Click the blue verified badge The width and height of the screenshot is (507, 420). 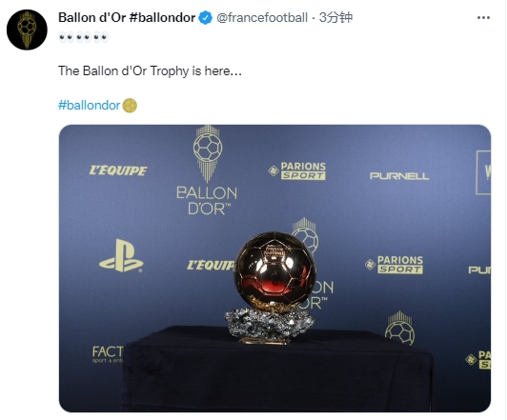(x=205, y=17)
